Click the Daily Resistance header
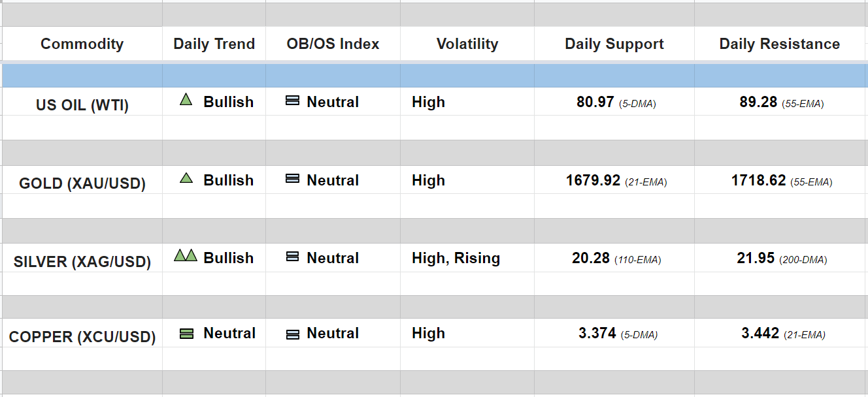The height and width of the screenshot is (397, 868). 779,44
